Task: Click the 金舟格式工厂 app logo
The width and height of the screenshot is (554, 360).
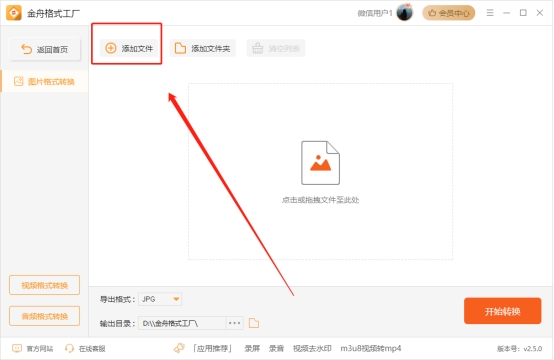Action: 14,13
